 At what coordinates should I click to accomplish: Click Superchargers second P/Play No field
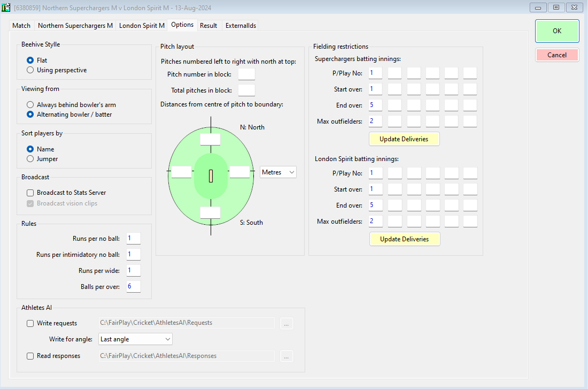[x=394, y=73]
